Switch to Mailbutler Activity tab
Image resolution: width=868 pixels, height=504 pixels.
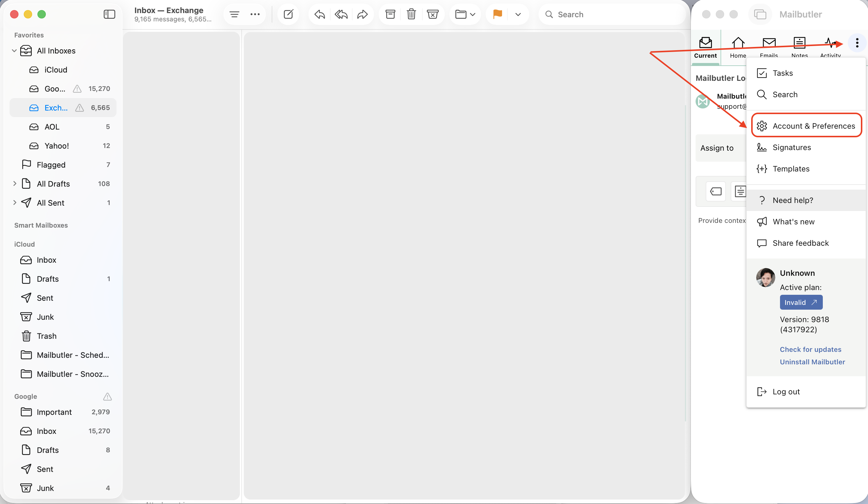click(830, 48)
